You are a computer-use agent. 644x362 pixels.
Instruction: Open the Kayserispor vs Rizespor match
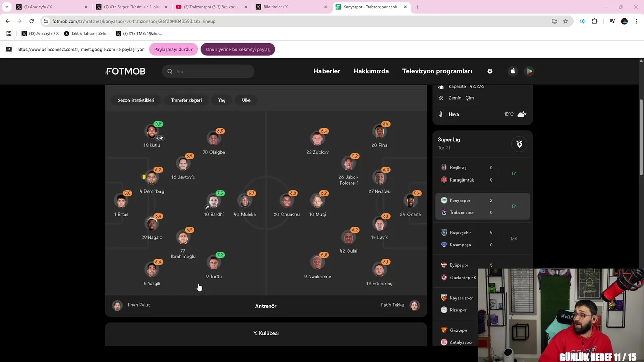point(482,304)
